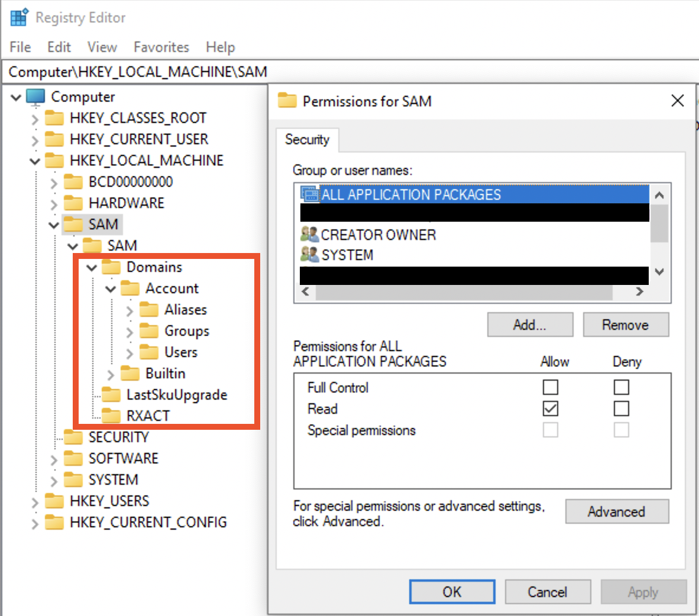Click the Domains folder icon
This screenshot has height=616, width=699.
coord(111,267)
